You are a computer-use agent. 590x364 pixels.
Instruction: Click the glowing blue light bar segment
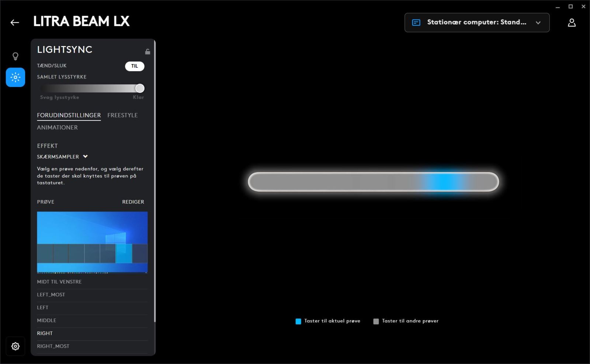pyautogui.click(x=444, y=182)
